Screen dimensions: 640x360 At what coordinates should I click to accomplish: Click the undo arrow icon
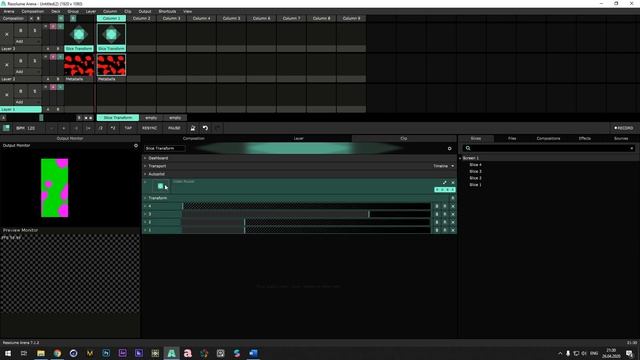coord(205,128)
